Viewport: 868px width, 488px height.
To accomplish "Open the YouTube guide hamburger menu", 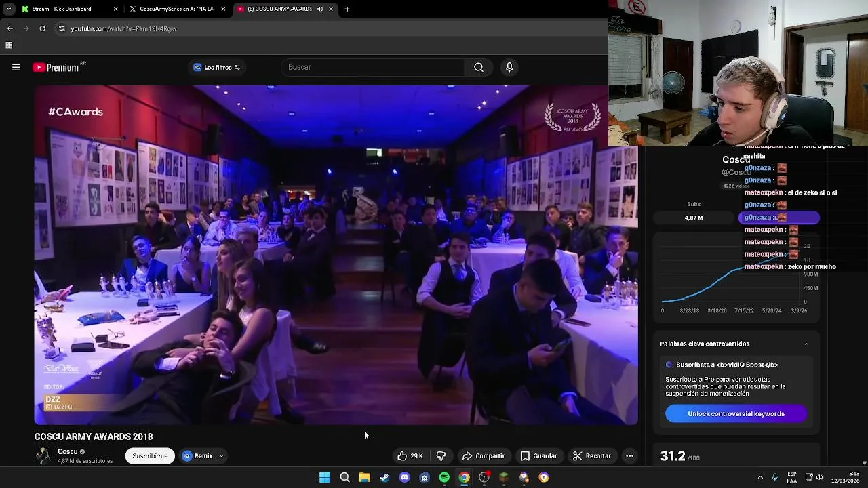I will point(16,67).
